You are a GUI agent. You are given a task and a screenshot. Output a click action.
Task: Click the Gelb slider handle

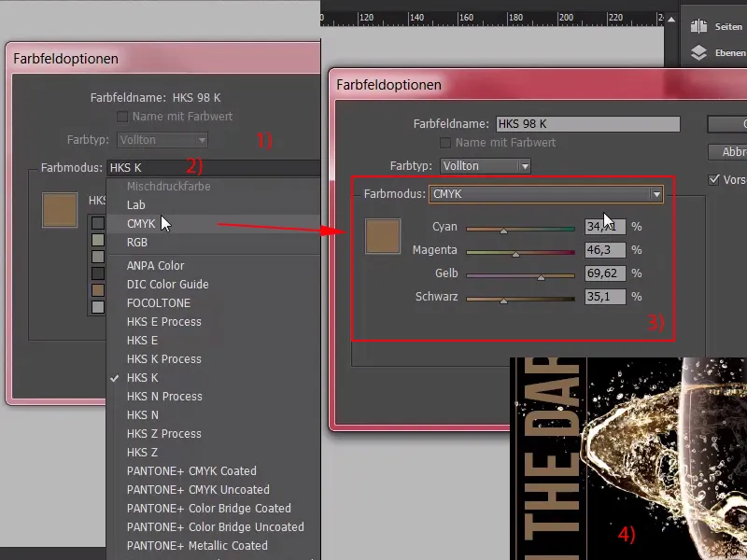(541, 277)
